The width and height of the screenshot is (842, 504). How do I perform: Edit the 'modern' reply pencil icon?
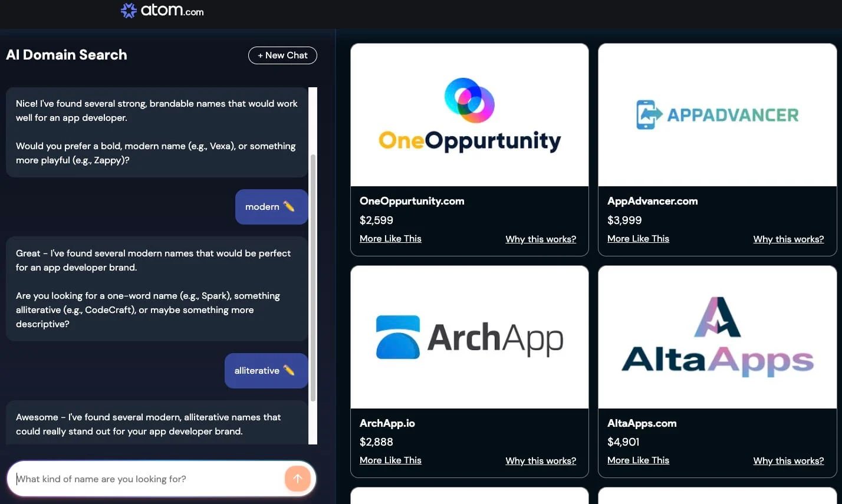click(289, 206)
